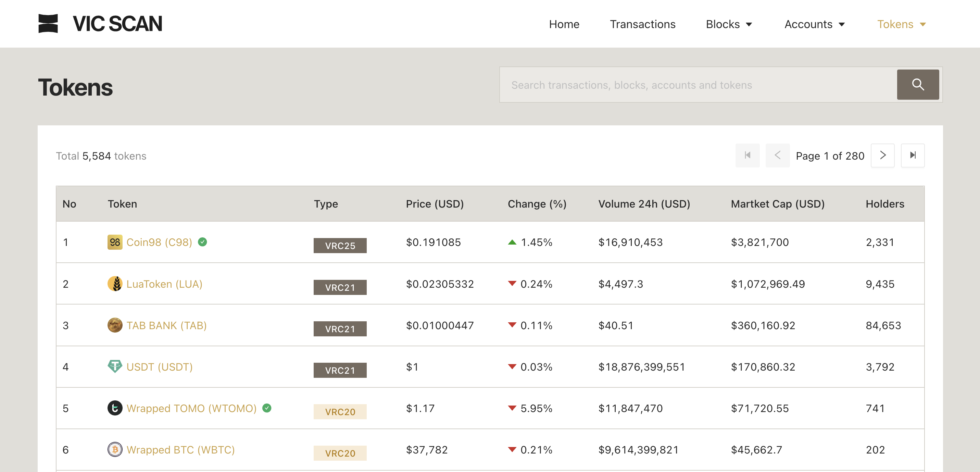Viewport: 980px width, 472px height.
Task: Click the Wrapped TOMO logo icon
Action: [114, 408]
